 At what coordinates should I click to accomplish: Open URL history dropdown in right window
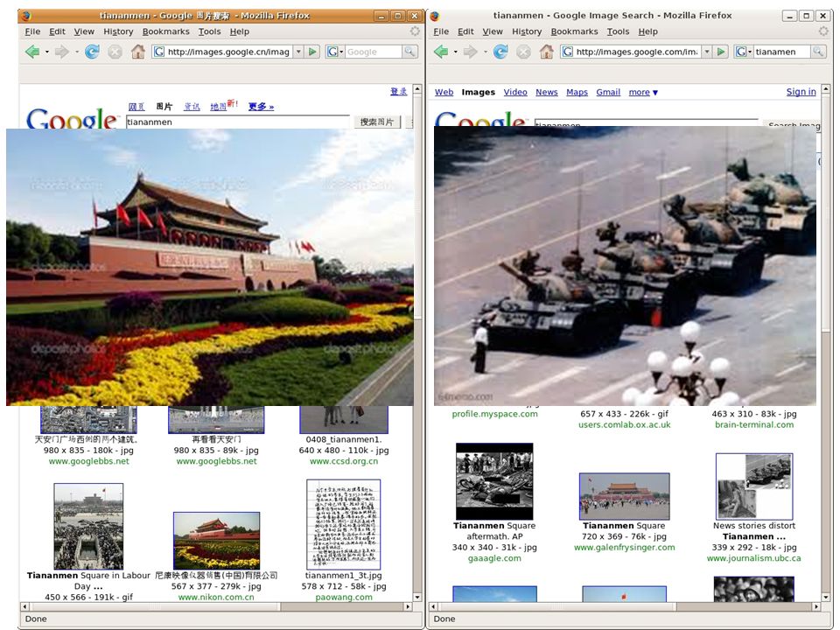(x=707, y=52)
